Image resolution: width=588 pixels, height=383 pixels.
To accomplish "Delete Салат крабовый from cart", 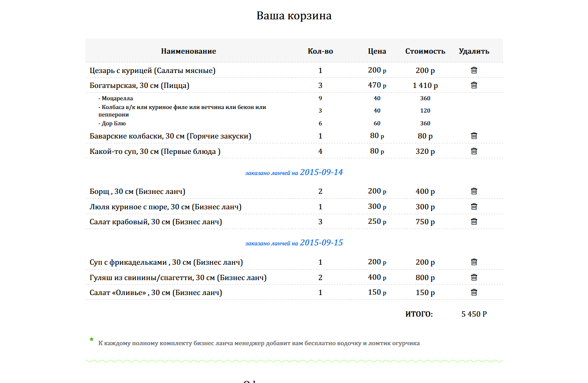I will click(474, 222).
